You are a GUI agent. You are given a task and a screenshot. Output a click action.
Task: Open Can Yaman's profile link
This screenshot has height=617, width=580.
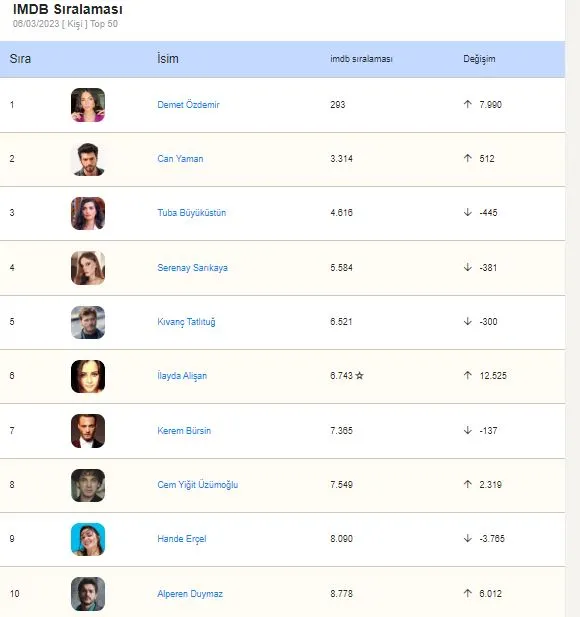[x=180, y=159]
